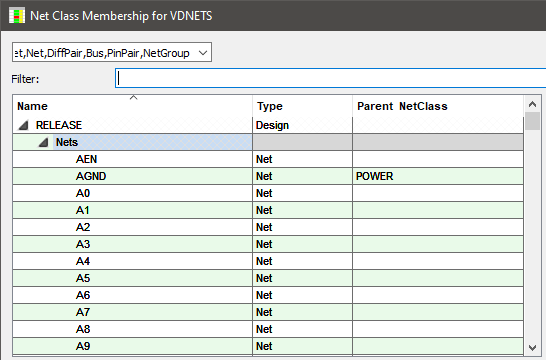Select net A9
Screen dimensions: 546x360
(x=268, y=346)
